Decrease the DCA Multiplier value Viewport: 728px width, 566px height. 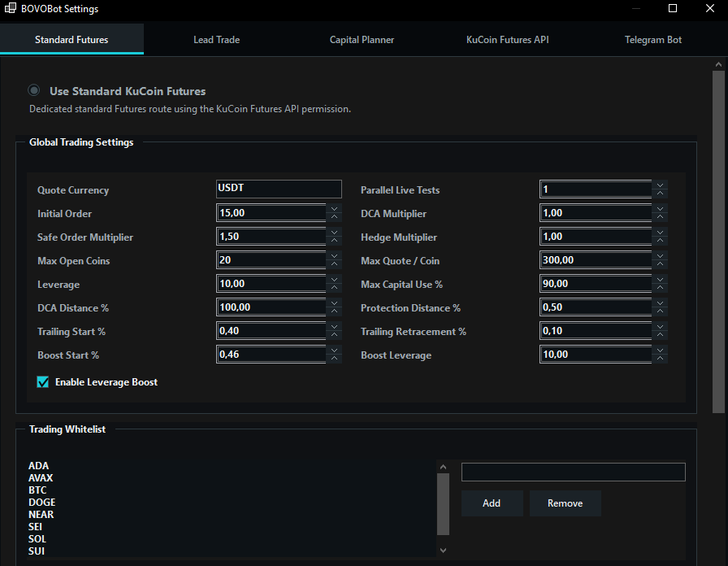[x=660, y=208]
